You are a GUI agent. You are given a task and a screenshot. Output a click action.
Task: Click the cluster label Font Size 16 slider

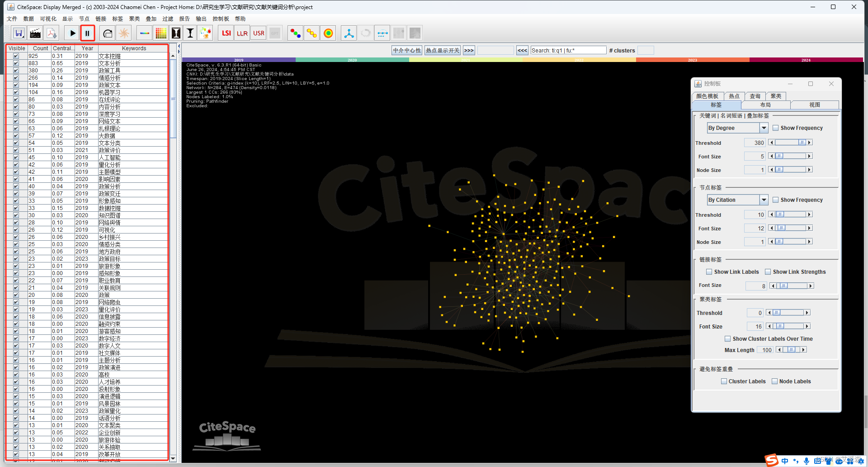coord(788,326)
